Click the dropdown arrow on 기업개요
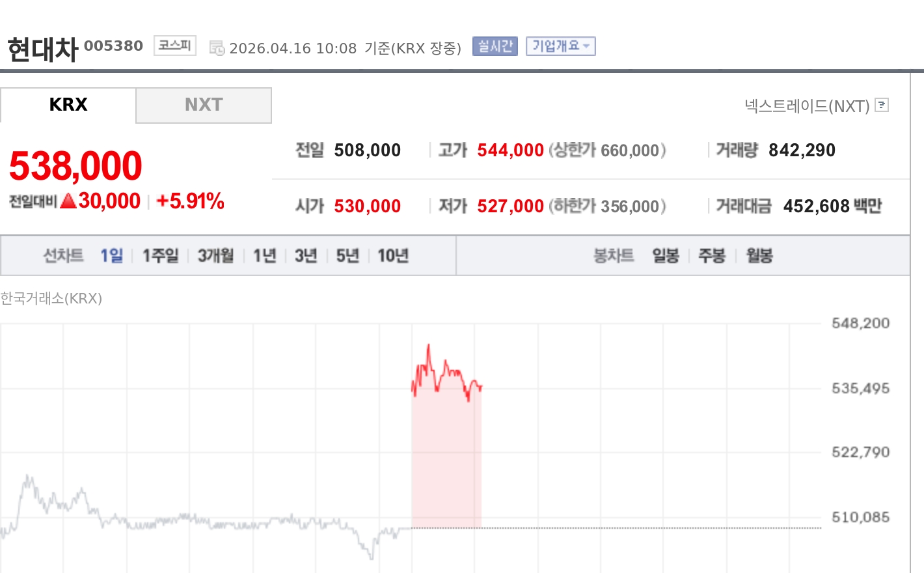Screen dimensions: 924x573 click(x=586, y=46)
